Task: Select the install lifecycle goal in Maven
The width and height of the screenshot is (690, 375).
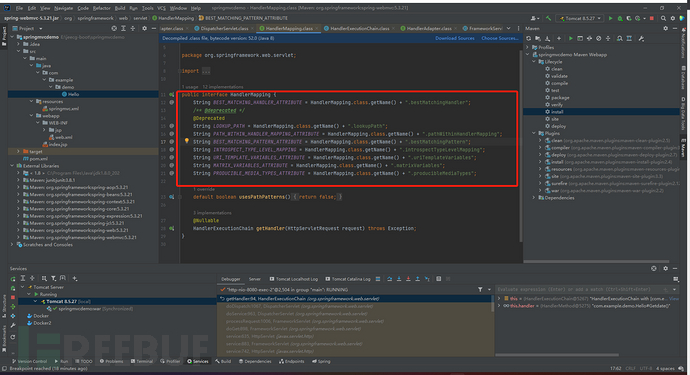Action: click(557, 112)
